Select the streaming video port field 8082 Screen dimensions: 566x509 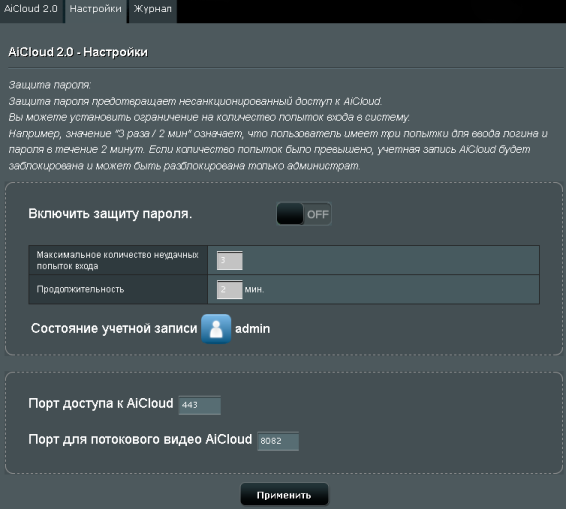pos(278,441)
